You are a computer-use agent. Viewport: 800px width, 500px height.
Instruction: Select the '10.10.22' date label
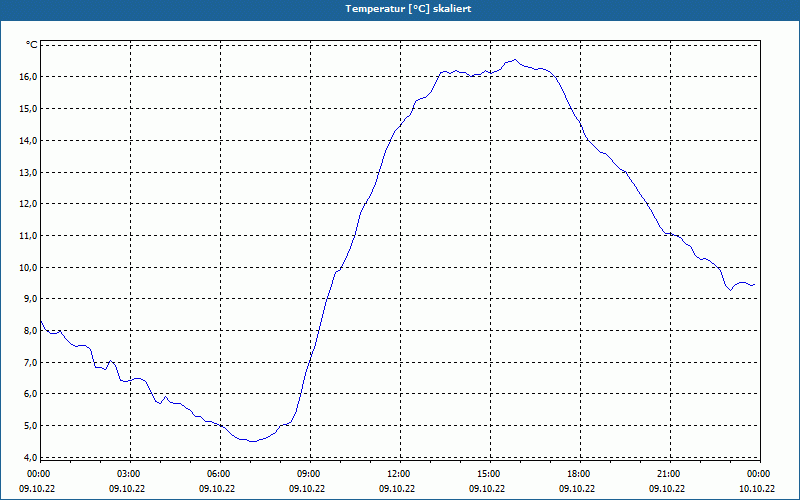pos(757,488)
